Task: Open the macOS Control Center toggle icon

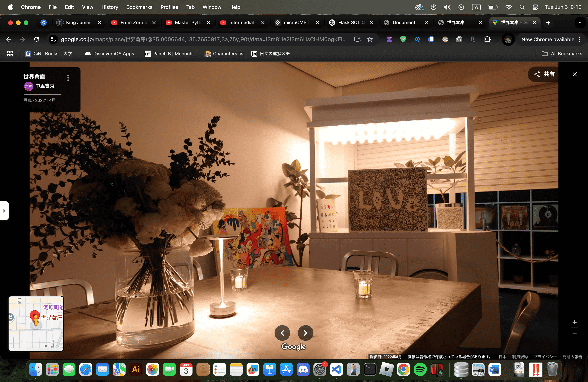Action: tap(535, 7)
